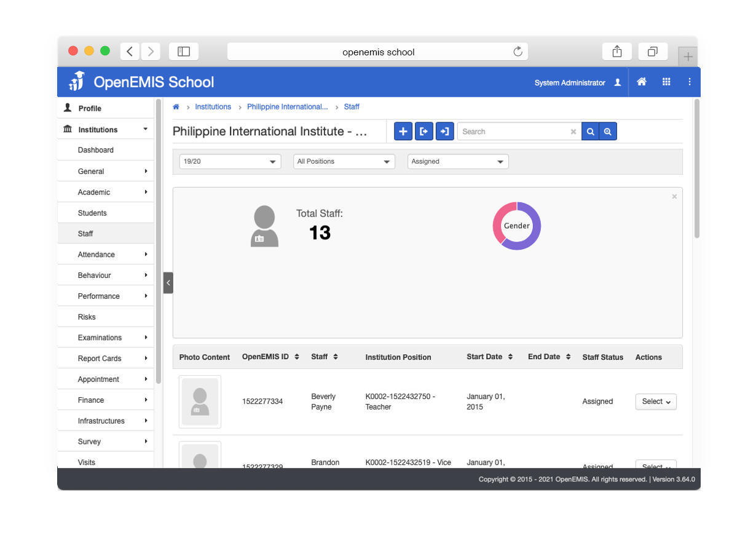This screenshot has height=551, width=756.
Task: Select the Staff menu item
Action: tap(106, 234)
